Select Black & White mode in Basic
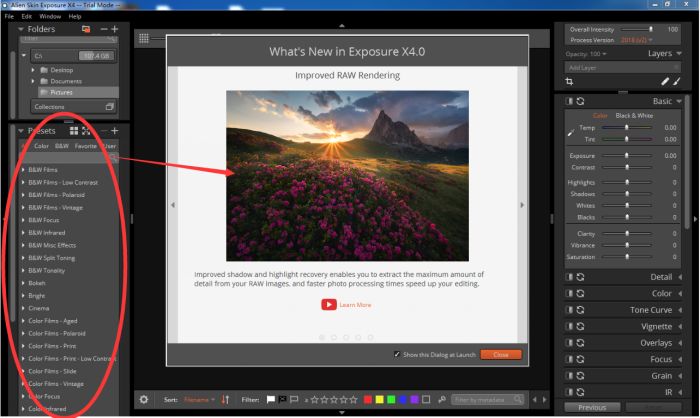This screenshot has width=700, height=418. click(x=634, y=116)
